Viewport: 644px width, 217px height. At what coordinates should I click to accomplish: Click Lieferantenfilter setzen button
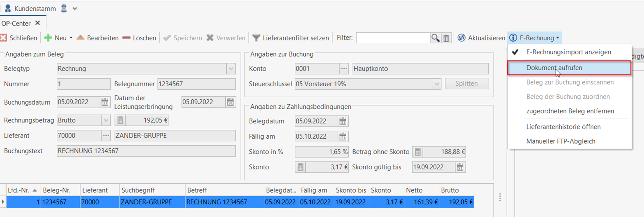[x=291, y=38]
